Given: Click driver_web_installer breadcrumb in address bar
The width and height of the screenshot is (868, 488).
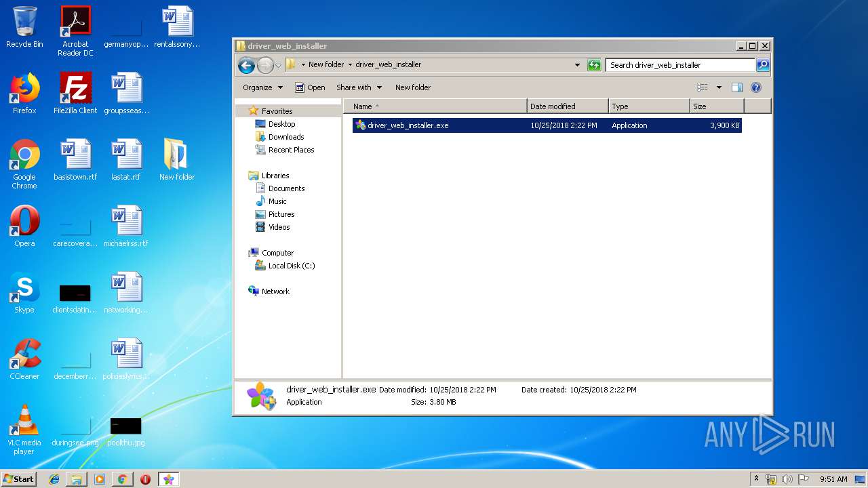Looking at the screenshot, I should coord(388,65).
